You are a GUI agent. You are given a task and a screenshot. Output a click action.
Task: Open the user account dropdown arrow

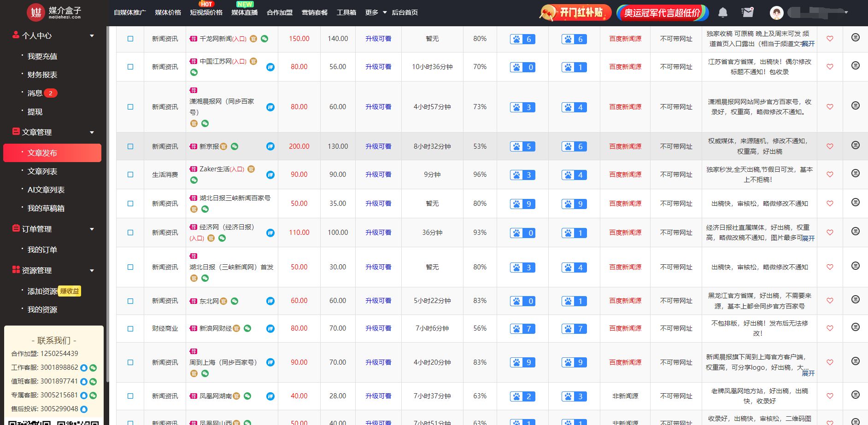[x=846, y=12]
